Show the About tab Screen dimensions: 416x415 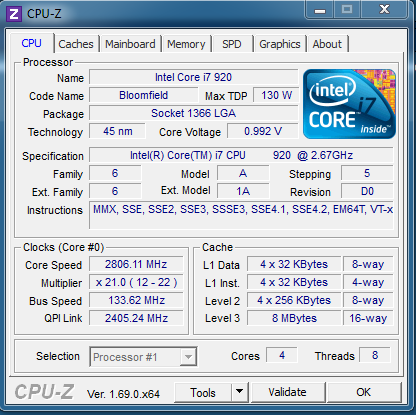click(327, 44)
